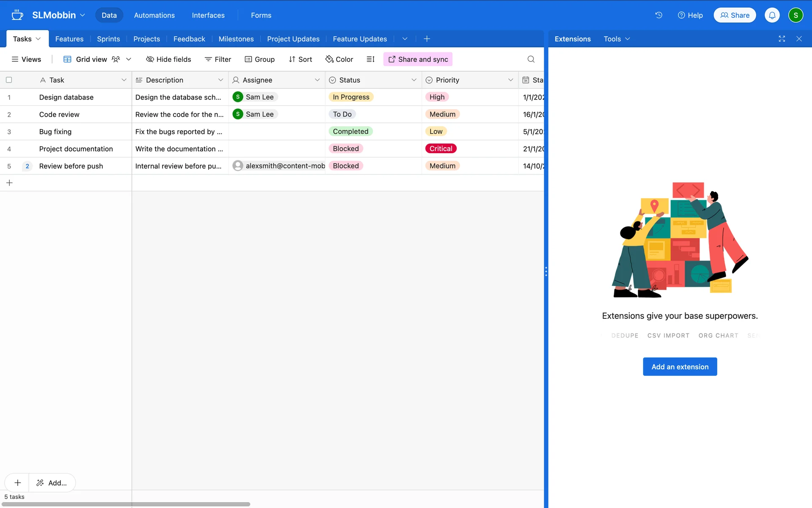The image size is (812, 508).
Task: Toggle the Views sidebar
Action: pos(26,59)
